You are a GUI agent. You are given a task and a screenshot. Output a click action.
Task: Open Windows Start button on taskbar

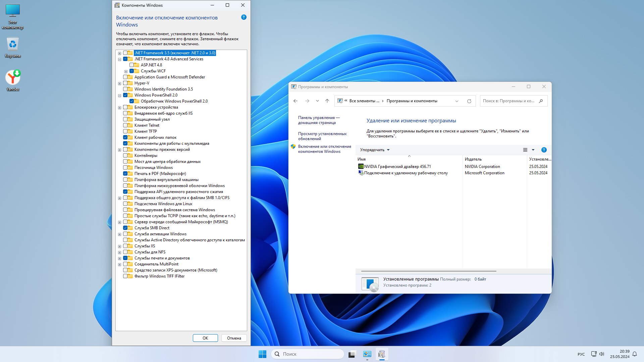pos(262,354)
